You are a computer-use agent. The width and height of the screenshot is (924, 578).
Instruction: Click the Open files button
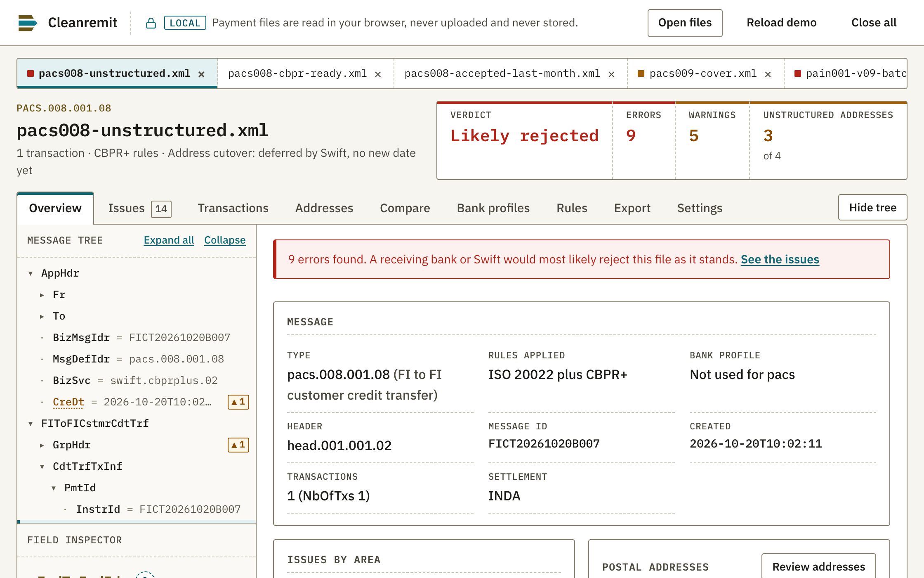pos(685,23)
